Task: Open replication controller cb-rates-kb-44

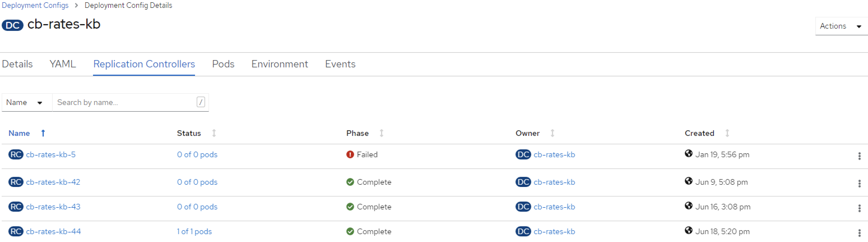Action: click(53, 232)
